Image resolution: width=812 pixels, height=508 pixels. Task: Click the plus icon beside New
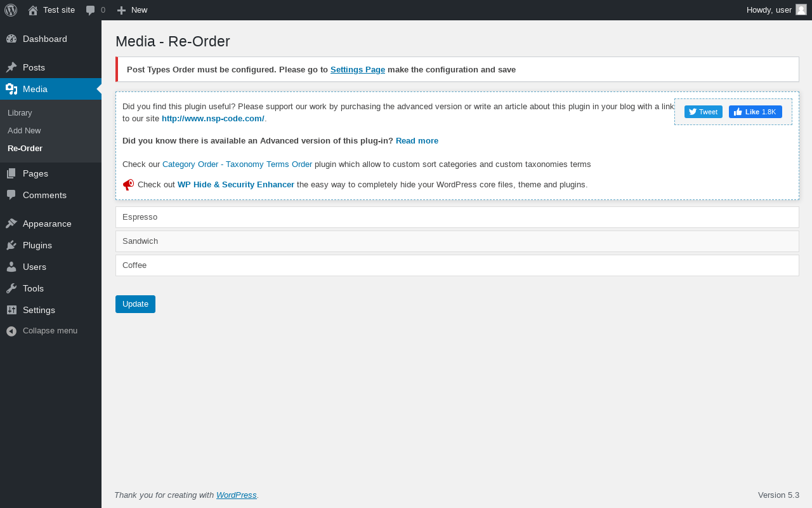[122, 10]
